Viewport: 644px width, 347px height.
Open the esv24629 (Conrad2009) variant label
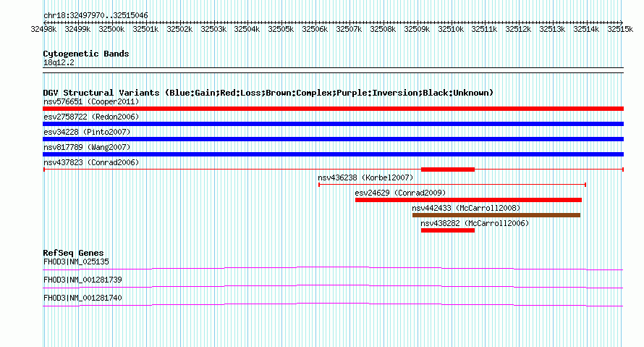(x=400, y=193)
